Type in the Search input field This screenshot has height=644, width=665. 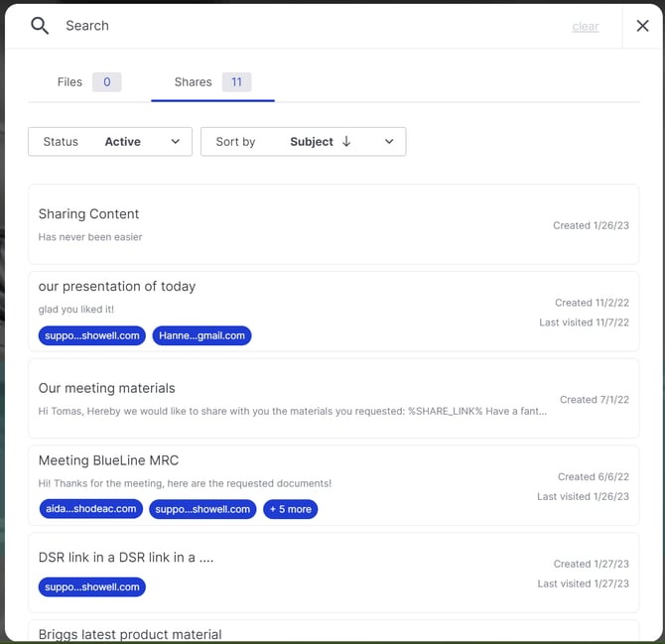click(298, 26)
